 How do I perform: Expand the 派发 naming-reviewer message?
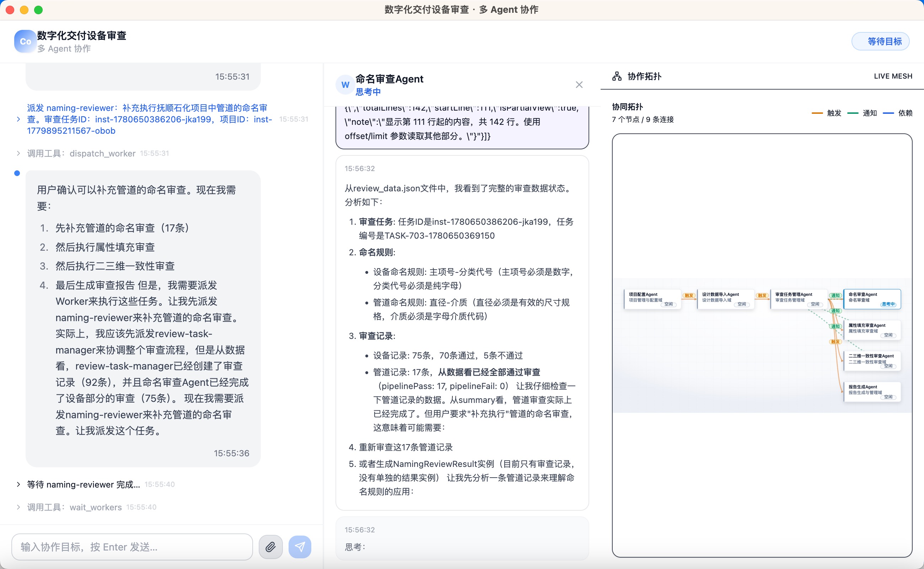tap(18, 119)
